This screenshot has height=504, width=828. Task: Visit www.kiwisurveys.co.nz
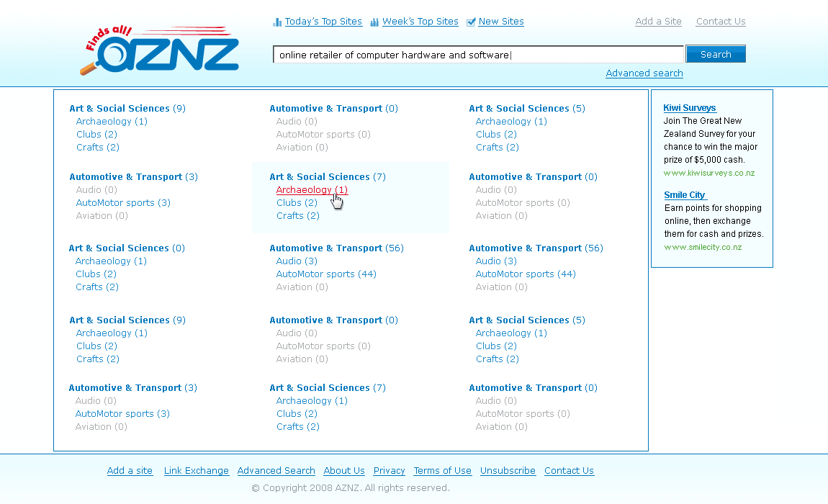pyautogui.click(x=708, y=172)
